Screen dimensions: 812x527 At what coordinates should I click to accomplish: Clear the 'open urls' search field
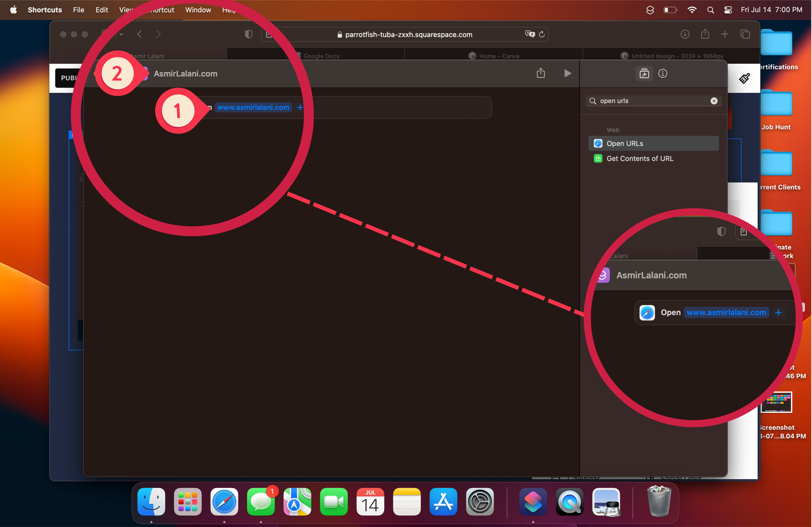(x=714, y=101)
